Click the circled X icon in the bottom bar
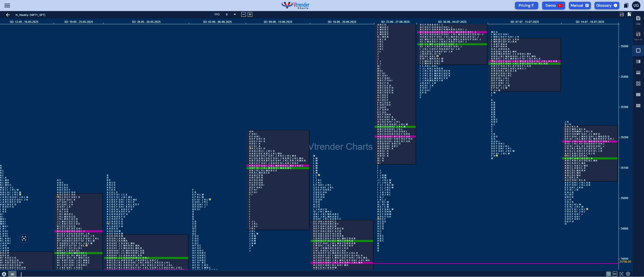Viewport: 644px width, 277px height. click(628, 274)
